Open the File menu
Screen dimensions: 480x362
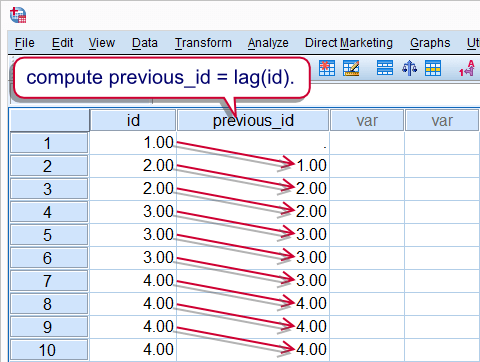[25, 43]
